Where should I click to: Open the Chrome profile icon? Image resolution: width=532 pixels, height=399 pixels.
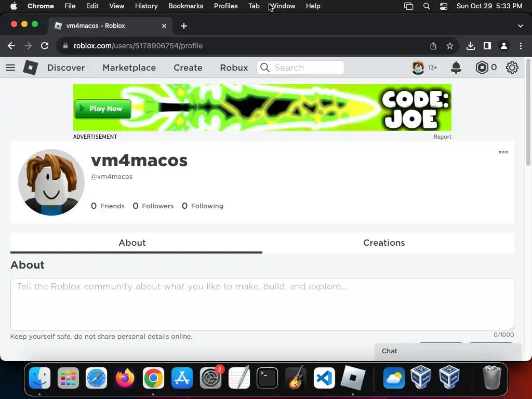tap(504, 46)
